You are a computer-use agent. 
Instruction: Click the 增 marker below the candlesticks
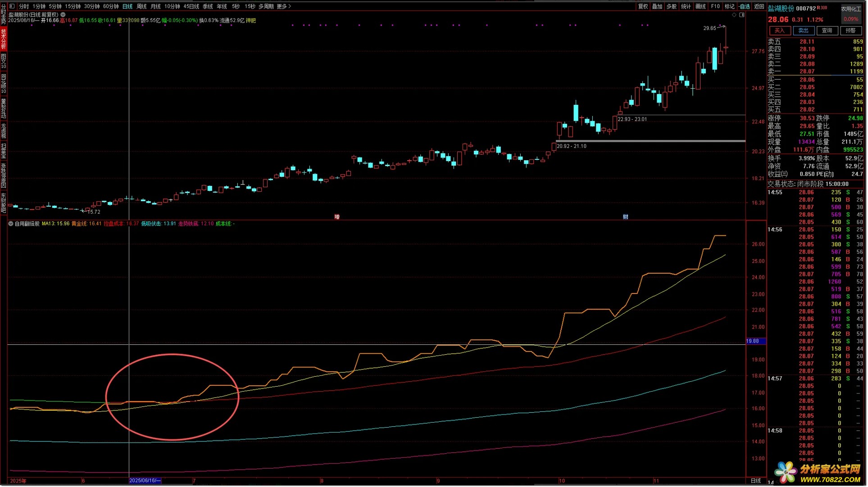(x=337, y=217)
